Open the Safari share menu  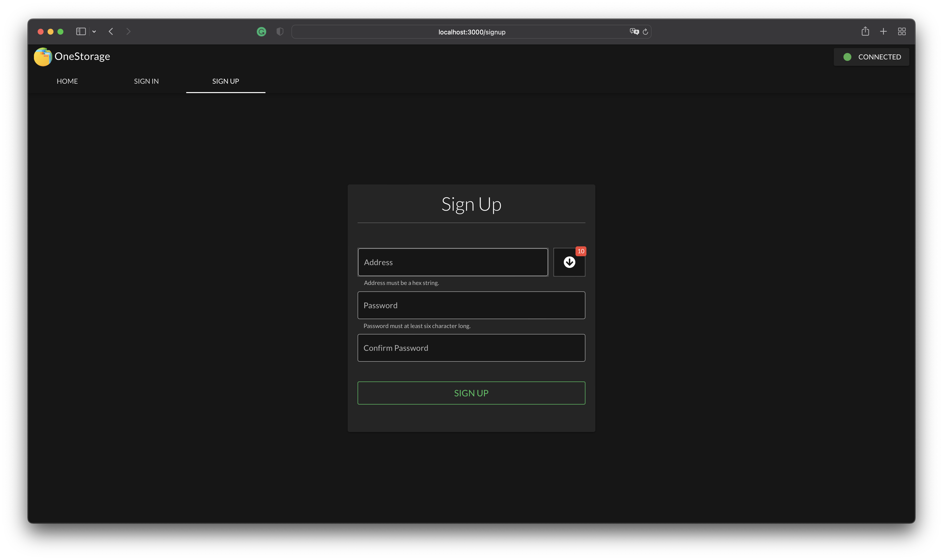click(865, 31)
